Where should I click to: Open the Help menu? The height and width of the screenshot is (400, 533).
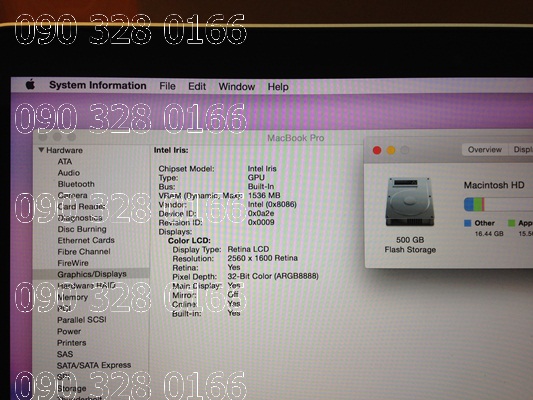pos(278,87)
